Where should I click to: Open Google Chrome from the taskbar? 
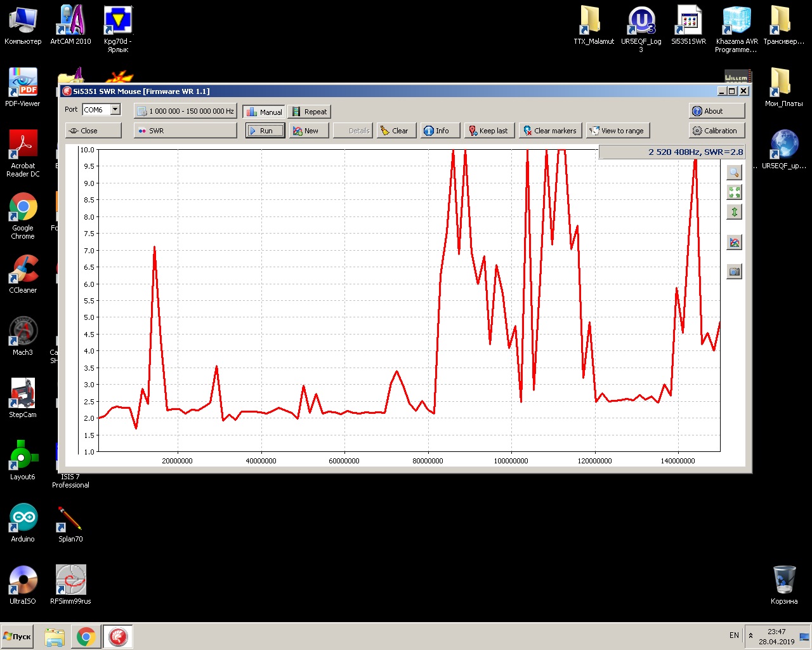[86, 637]
